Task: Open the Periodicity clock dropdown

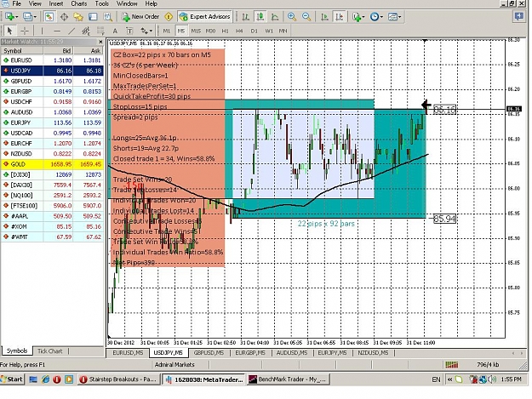Action: tap(376, 17)
